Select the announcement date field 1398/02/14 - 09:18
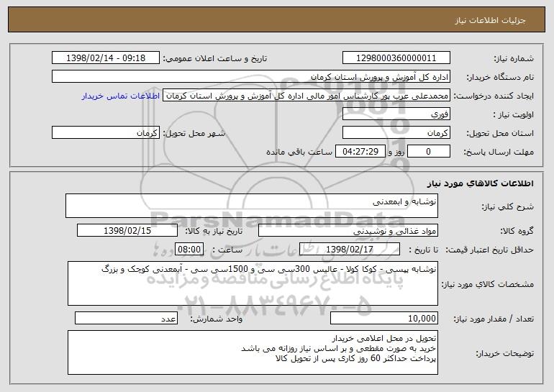 [106, 58]
